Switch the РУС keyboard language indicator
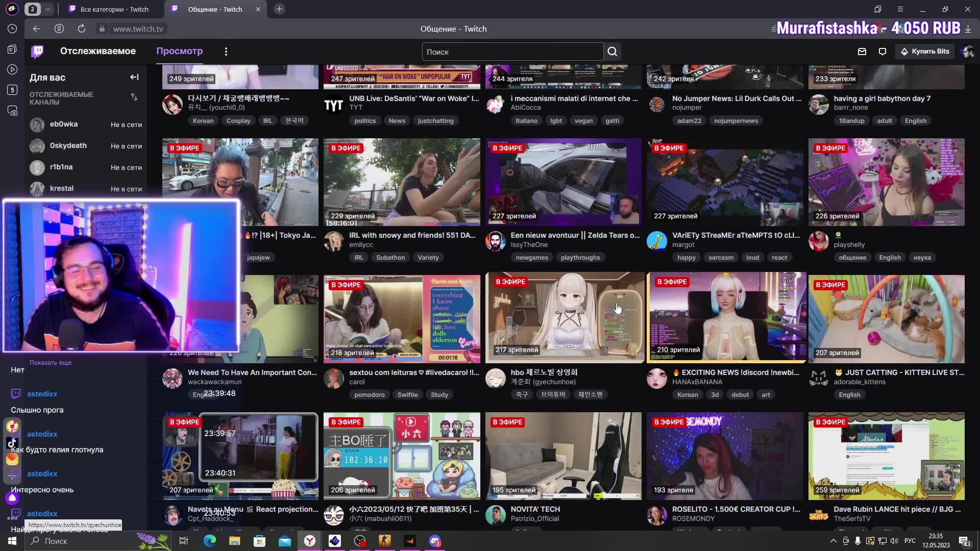 point(910,541)
